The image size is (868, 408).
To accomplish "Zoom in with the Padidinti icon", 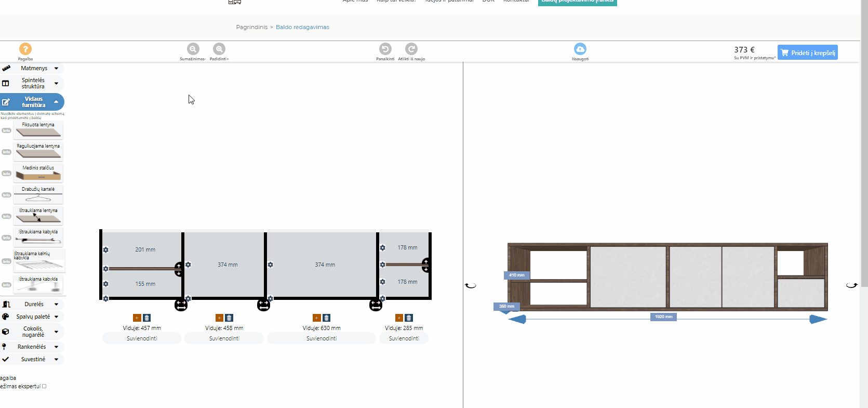I will point(219,49).
